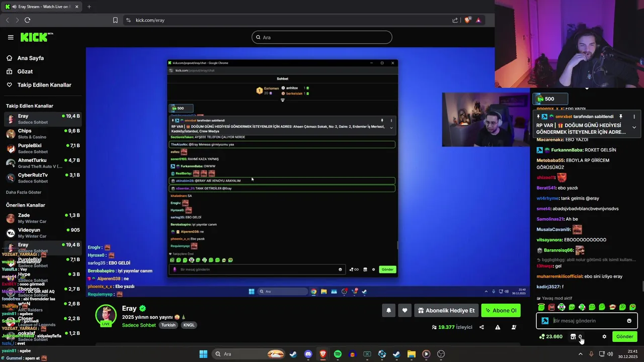Open the PurpleBixi followed channel
Viewport: 644px width, 362px height.
43,148
